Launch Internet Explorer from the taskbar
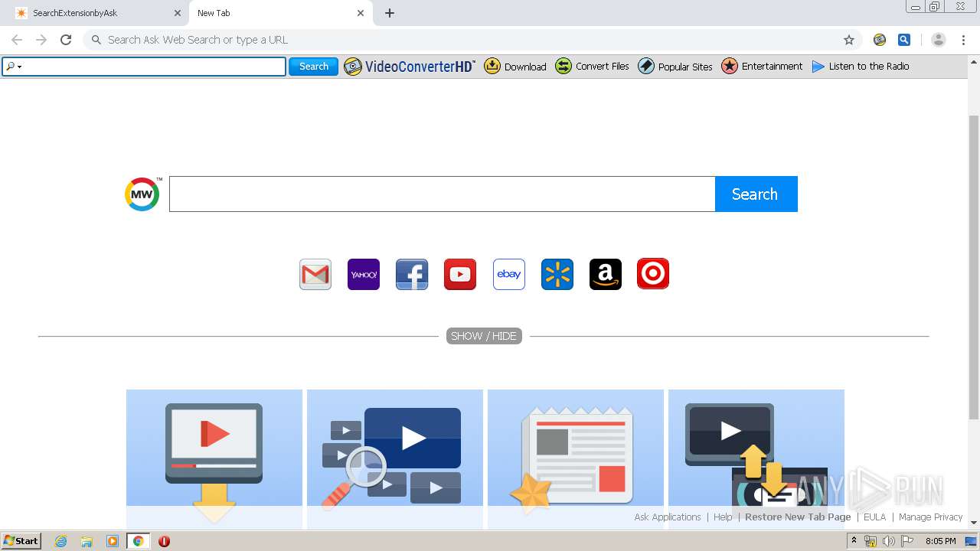 61,541
